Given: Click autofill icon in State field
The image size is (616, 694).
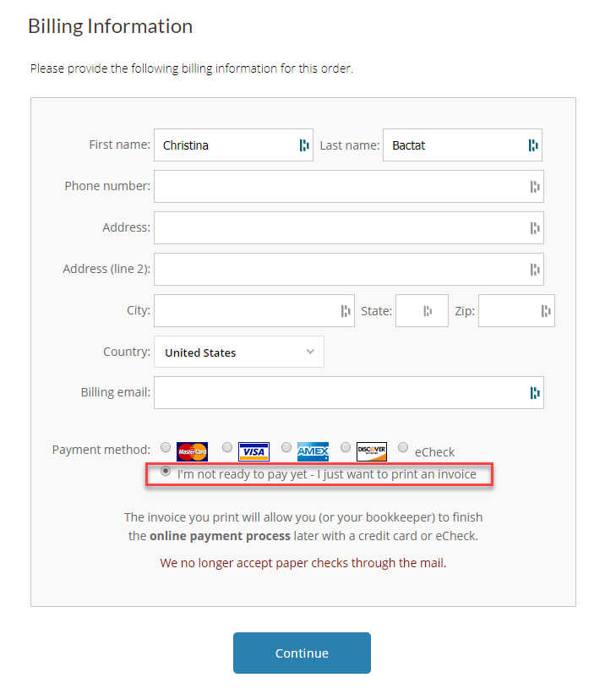Looking at the screenshot, I should tap(428, 311).
